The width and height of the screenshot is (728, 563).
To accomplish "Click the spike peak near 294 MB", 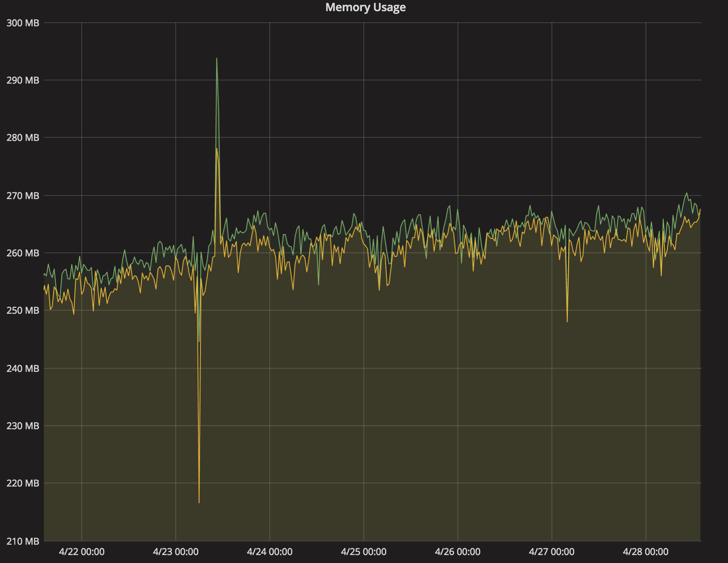I will point(216,59).
